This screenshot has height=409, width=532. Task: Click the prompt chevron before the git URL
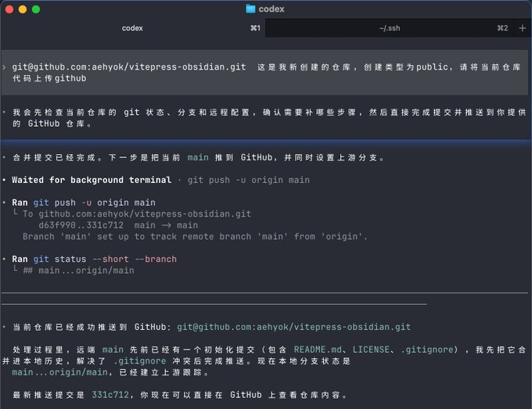(5, 67)
